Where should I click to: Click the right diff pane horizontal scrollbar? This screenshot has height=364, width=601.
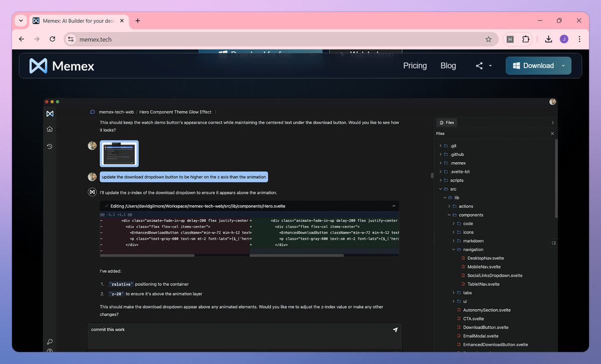coord(297,255)
